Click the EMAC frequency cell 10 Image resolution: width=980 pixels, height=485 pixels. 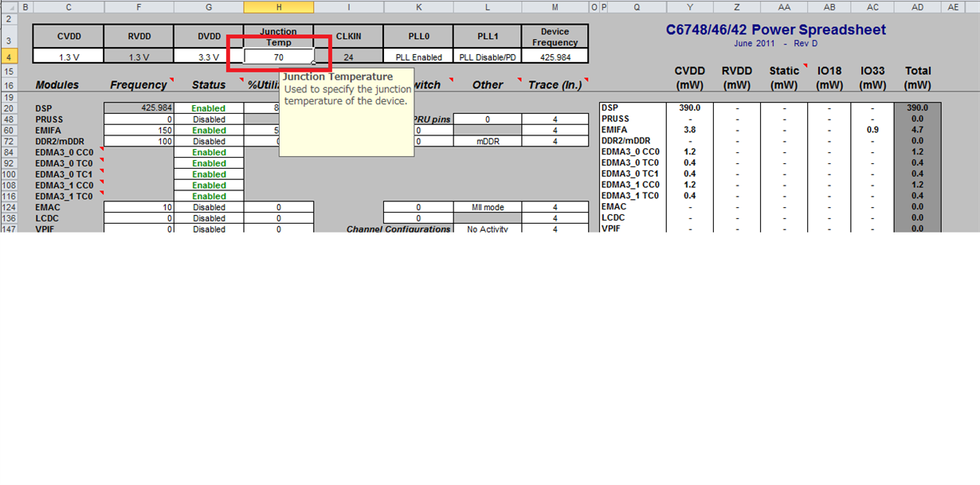click(139, 207)
